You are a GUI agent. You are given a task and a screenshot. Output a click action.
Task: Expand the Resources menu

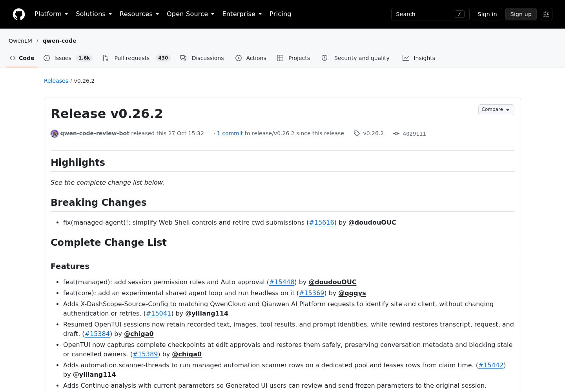point(139,14)
